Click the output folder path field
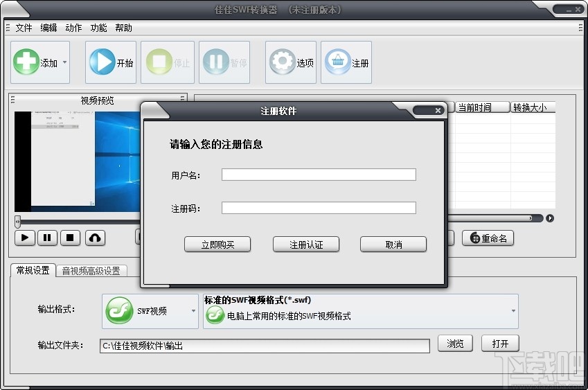The height and width of the screenshot is (390, 588). coord(265,346)
